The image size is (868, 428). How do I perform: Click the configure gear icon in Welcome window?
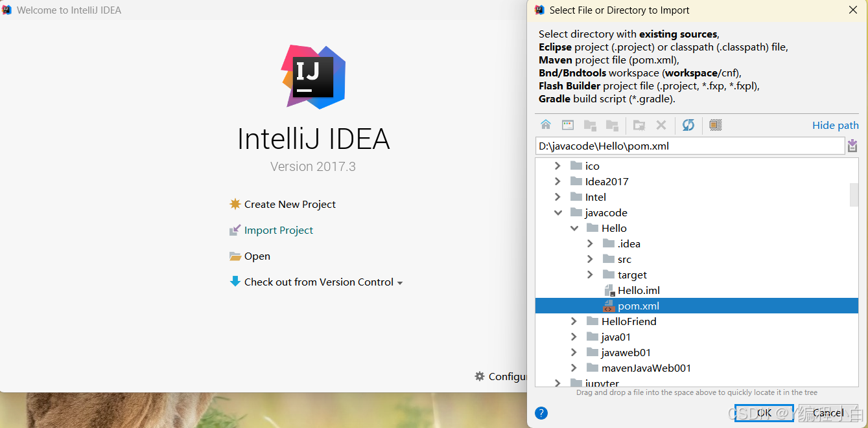pyautogui.click(x=480, y=376)
